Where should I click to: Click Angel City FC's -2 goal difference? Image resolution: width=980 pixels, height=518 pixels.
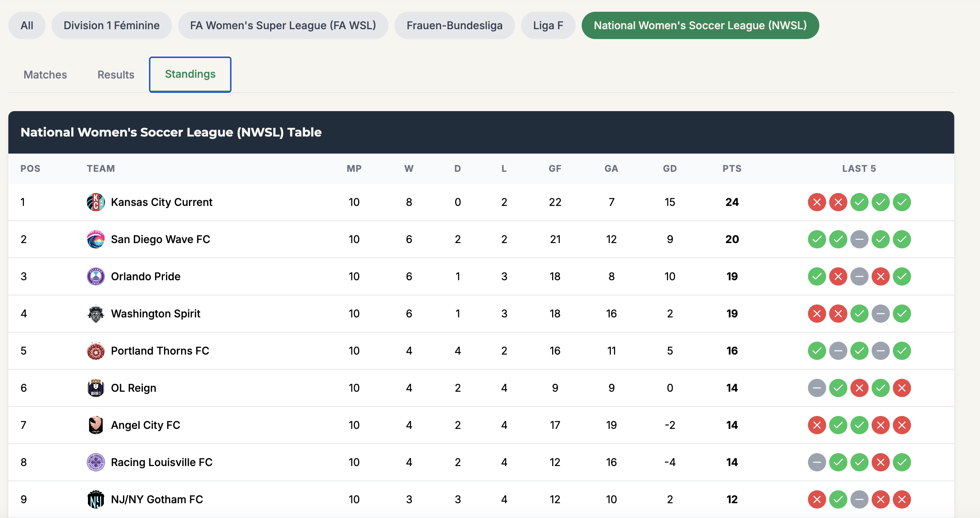(670, 425)
